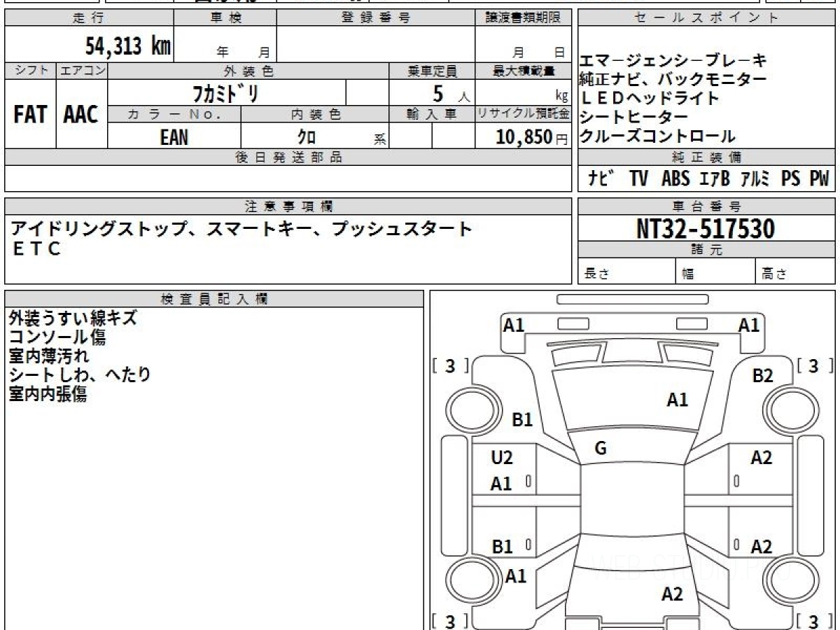
Task: Select the AAC air conditioner value
Action: [x=81, y=115]
